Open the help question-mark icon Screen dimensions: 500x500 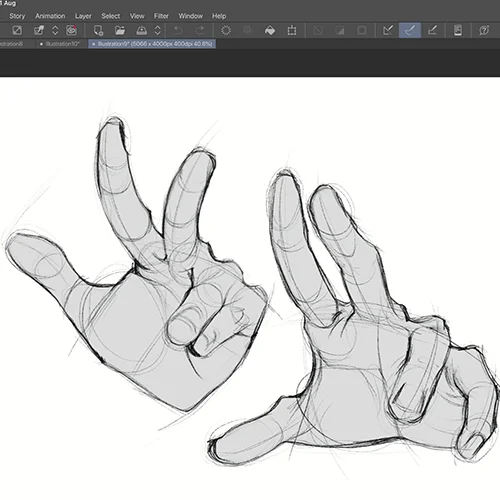[x=484, y=31]
